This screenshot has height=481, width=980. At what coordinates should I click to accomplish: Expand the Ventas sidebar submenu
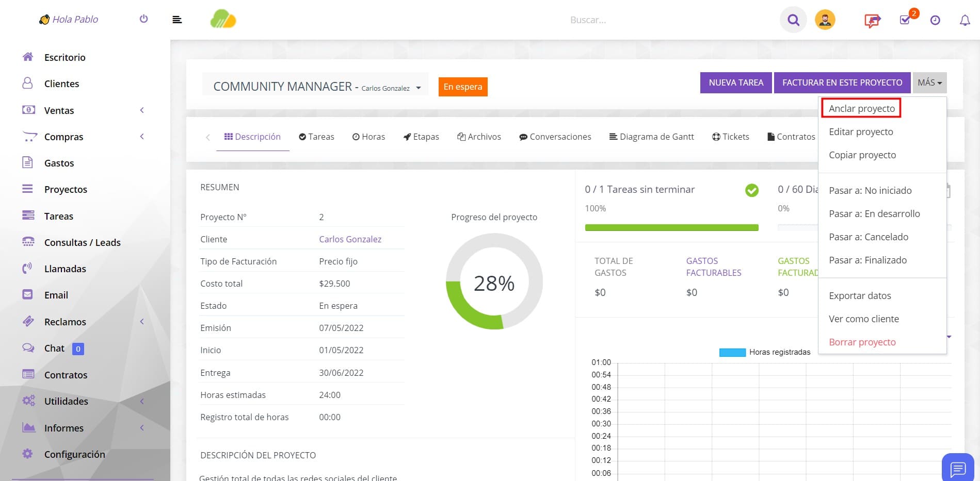[142, 110]
